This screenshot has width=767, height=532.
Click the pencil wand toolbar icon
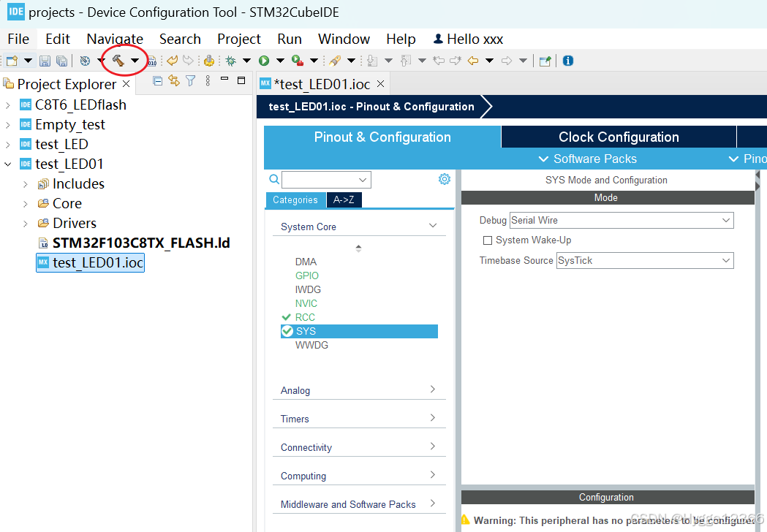tap(335, 61)
